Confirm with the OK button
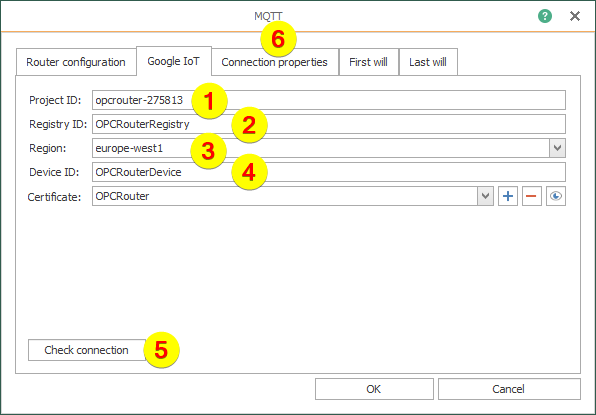 click(x=374, y=389)
